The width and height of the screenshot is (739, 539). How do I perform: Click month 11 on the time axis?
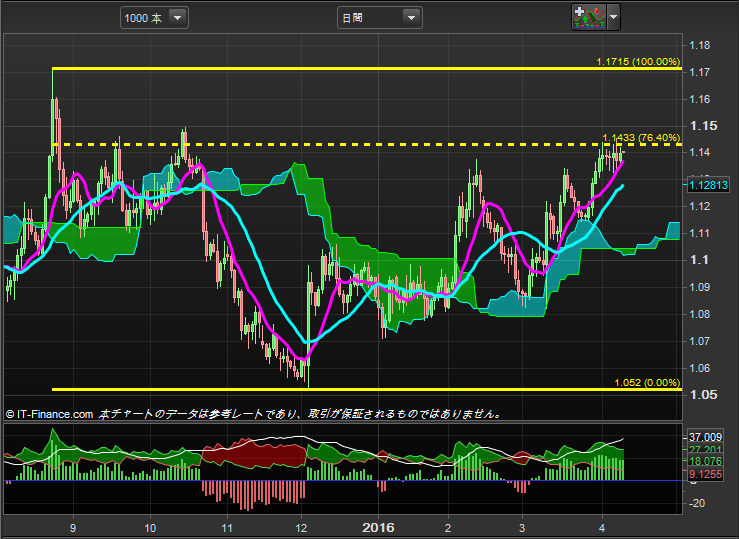pos(227,528)
